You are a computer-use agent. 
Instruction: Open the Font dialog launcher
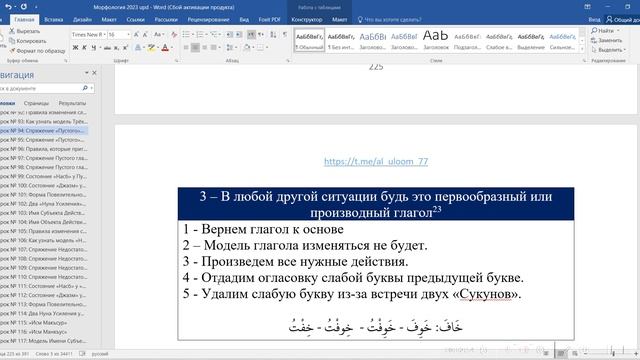click(177, 61)
